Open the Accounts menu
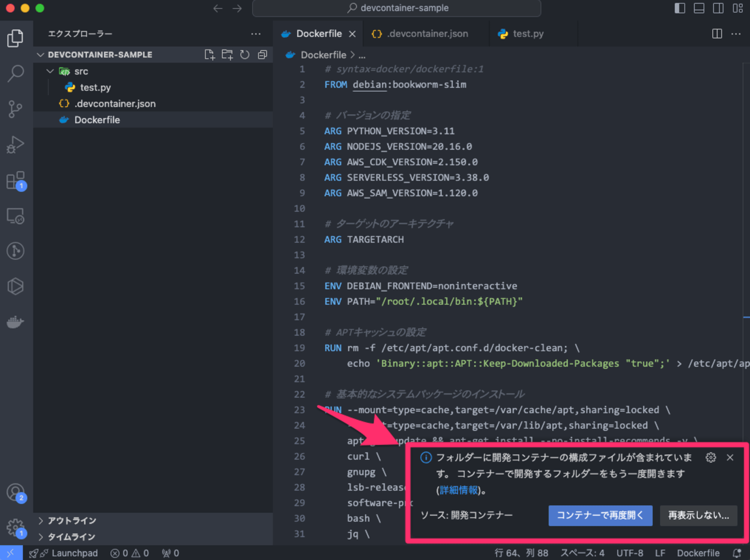The width and height of the screenshot is (750, 560). point(15,492)
